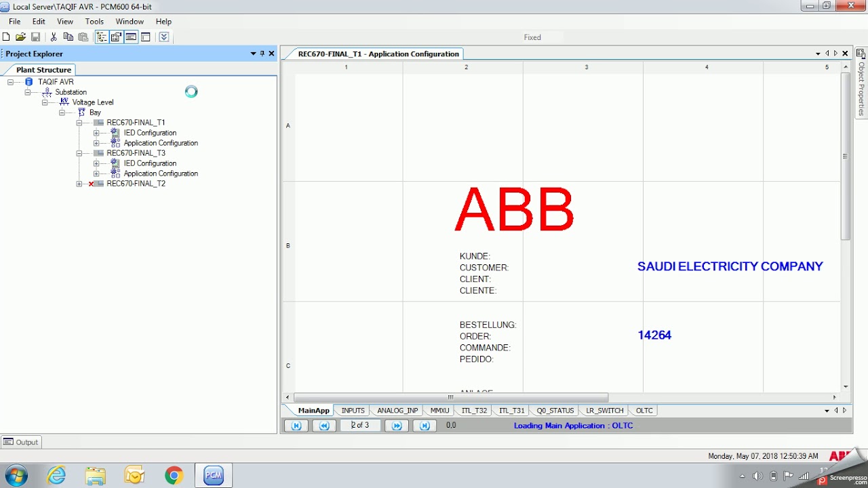The width and height of the screenshot is (868, 488).
Task: Expand the REC670-FINAL_T2 node
Action: click(x=79, y=184)
